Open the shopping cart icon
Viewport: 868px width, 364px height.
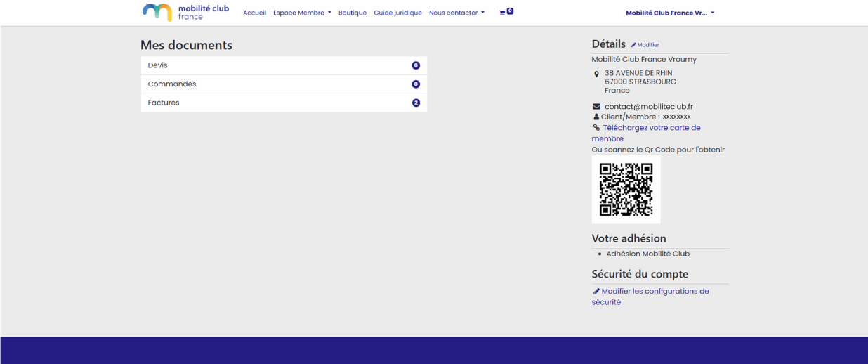pyautogui.click(x=502, y=13)
